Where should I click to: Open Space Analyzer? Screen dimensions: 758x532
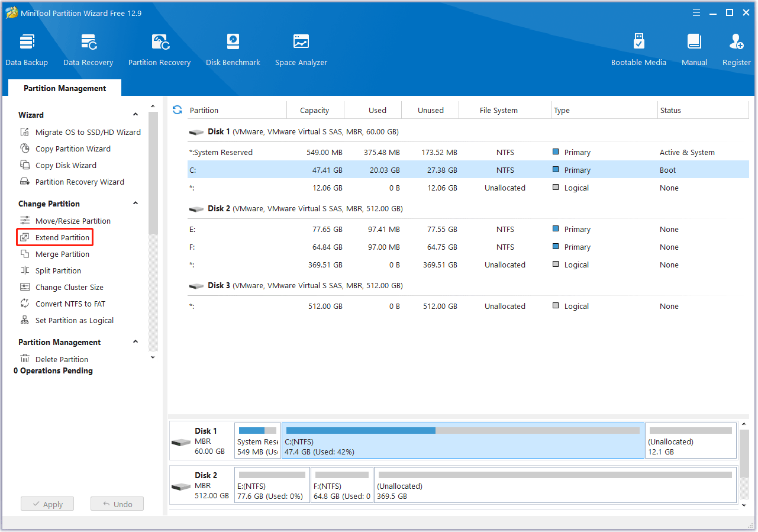[301, 50]
